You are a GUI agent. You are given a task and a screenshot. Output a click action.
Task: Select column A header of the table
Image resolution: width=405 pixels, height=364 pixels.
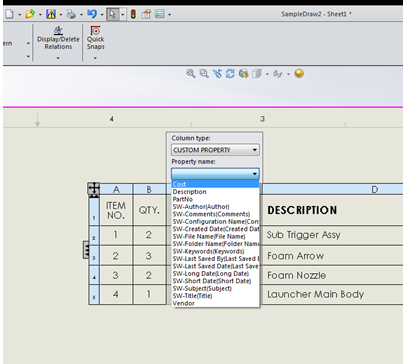coord(116,189)
